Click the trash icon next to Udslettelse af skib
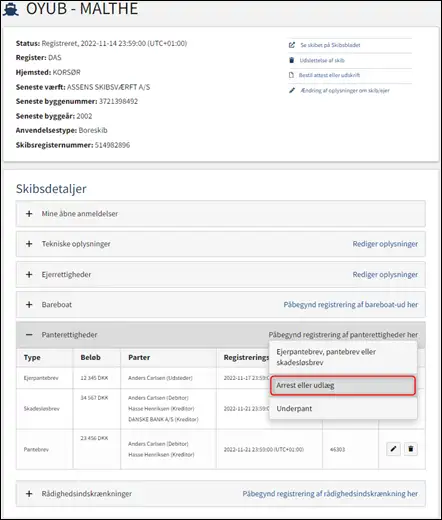Viewport: 442px width, 520px height. (x=292, y=60)
